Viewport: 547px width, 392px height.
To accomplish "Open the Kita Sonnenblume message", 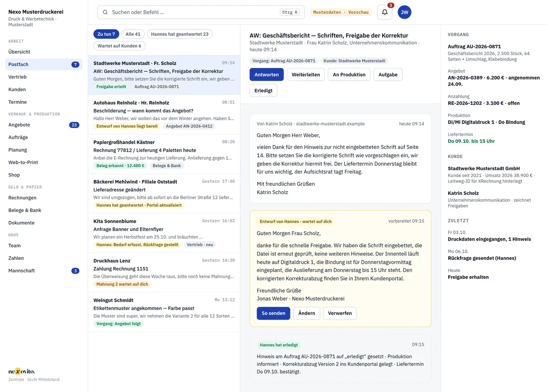I will pos(164,233).
